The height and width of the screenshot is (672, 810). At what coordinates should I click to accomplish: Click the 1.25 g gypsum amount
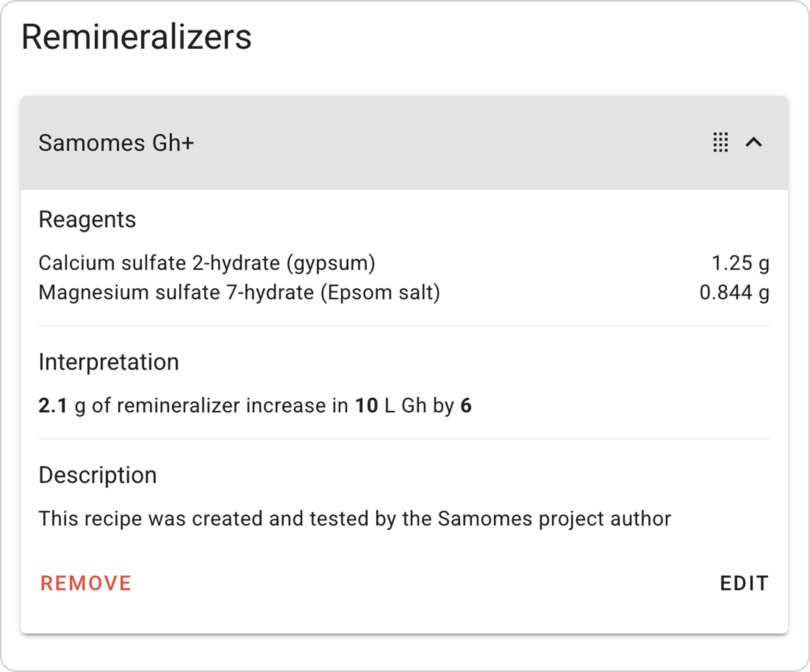coord(740,263)
